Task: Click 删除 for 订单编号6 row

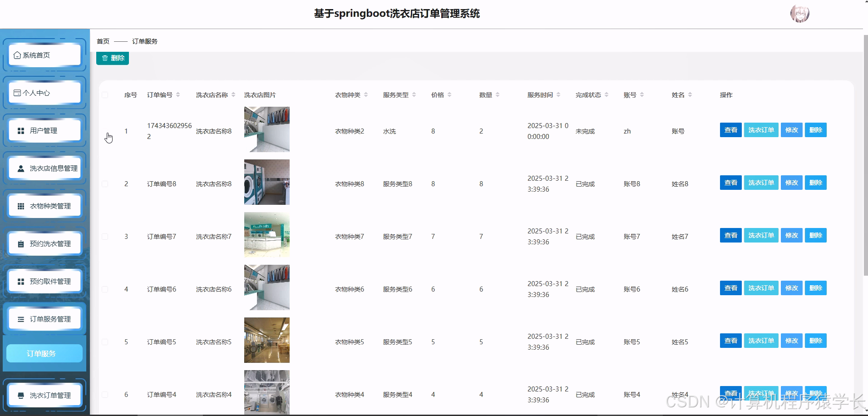Action: coord(815,288)
